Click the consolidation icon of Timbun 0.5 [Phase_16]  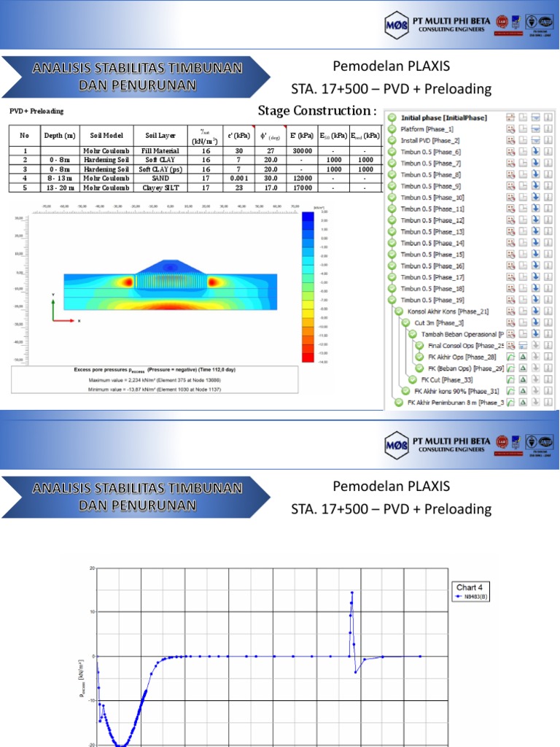(510, 266)
